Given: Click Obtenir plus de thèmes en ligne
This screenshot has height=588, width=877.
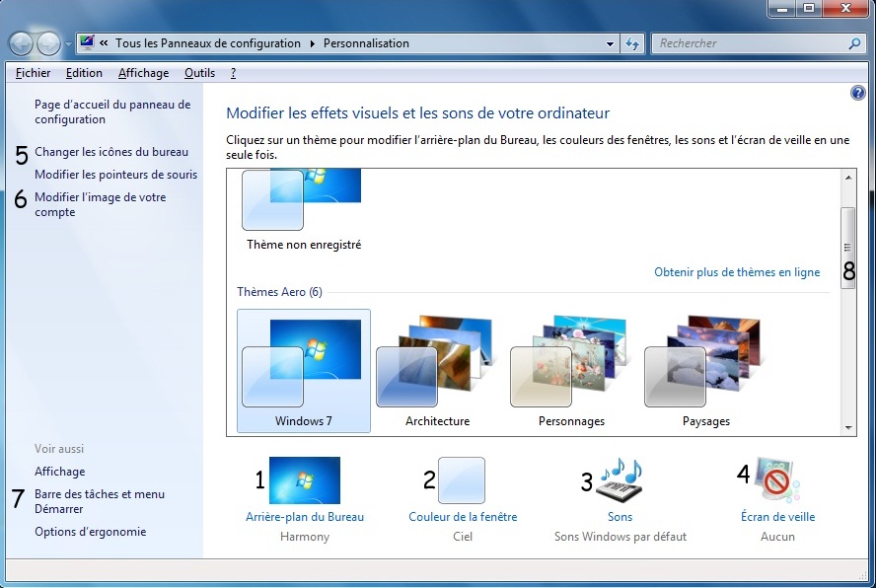Looking at the screenshot, I should [737, 272].
